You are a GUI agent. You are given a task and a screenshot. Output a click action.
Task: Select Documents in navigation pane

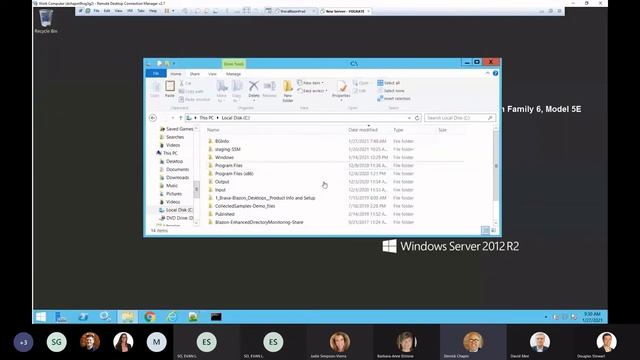click(174, 169)
